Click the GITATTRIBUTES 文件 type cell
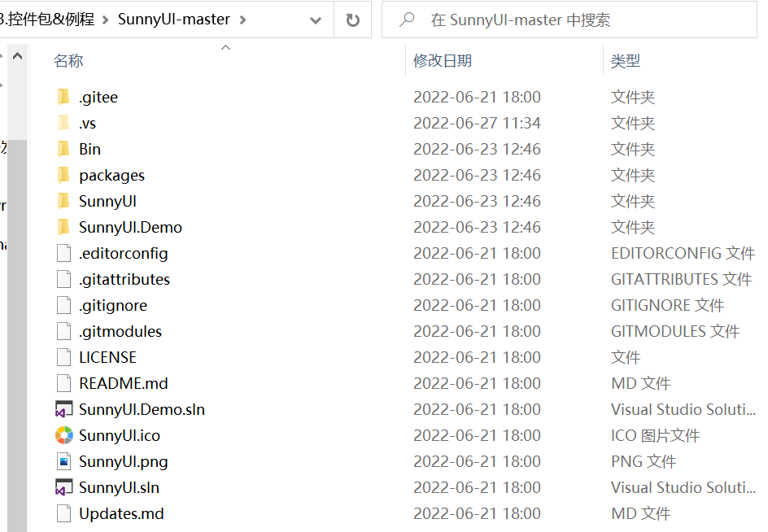The image size is (768, 532). 681,279
